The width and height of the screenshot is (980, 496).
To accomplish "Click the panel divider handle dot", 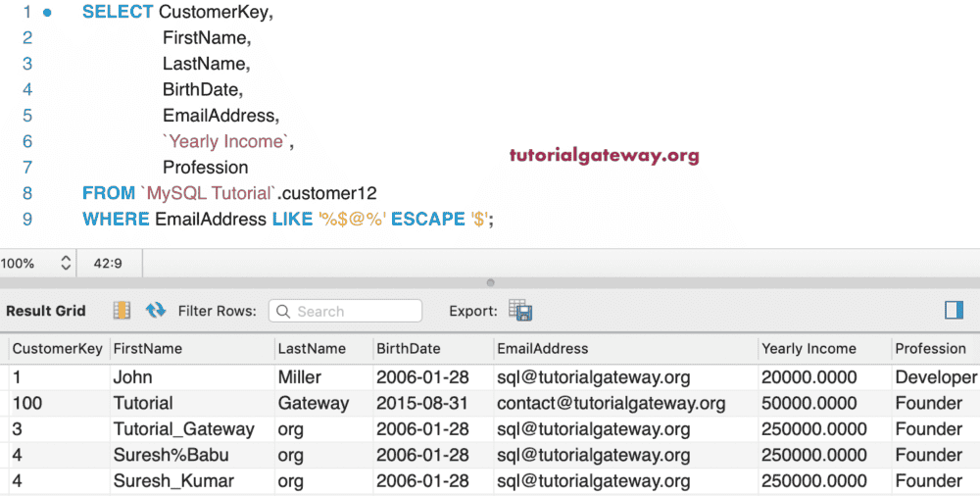I will 490,282.
